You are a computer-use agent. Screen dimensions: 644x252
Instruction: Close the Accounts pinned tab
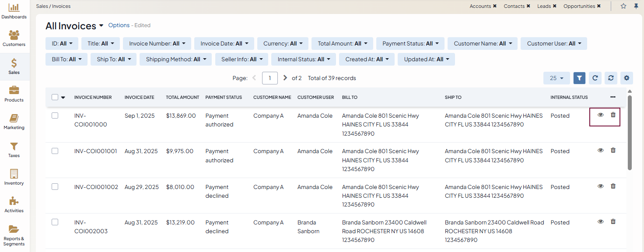(495, 6)
